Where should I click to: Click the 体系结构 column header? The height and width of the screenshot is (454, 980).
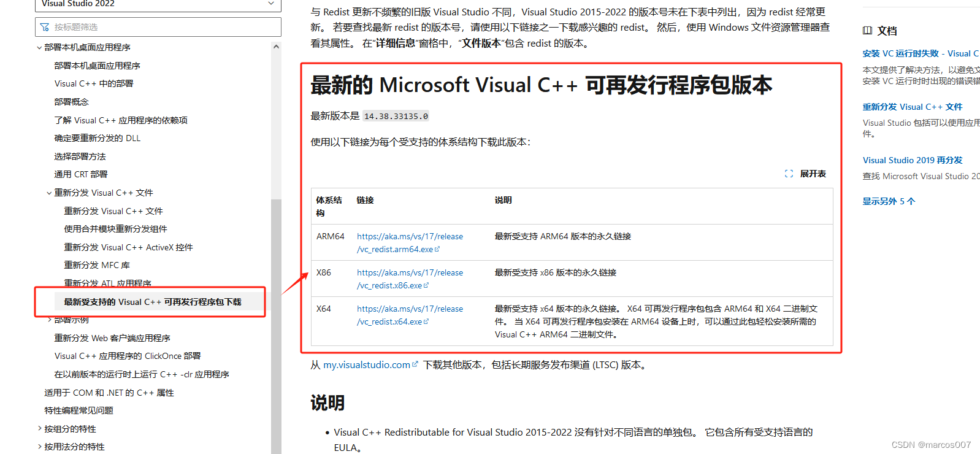(329, 206)
